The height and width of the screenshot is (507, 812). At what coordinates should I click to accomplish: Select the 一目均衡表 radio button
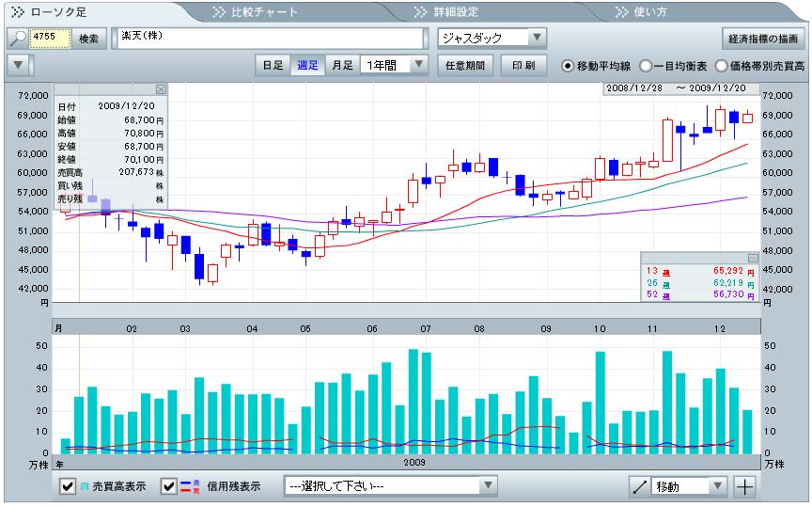646,66
